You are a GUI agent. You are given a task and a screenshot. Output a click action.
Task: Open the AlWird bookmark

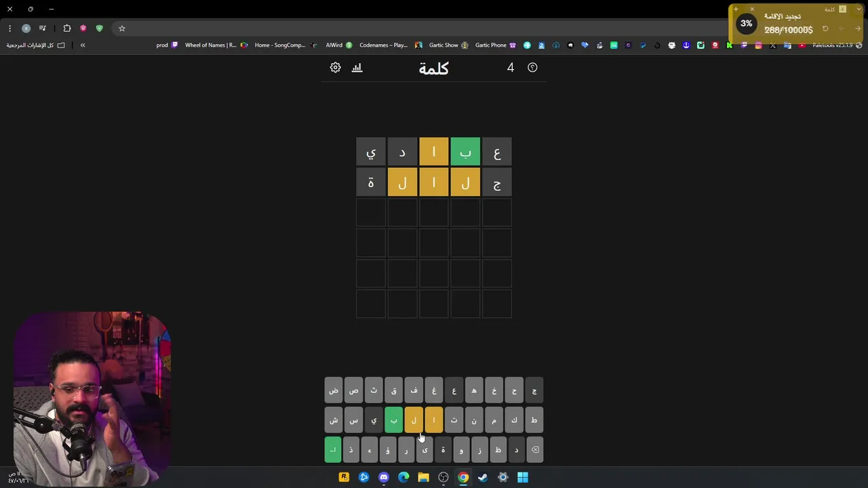coord(339,45)
